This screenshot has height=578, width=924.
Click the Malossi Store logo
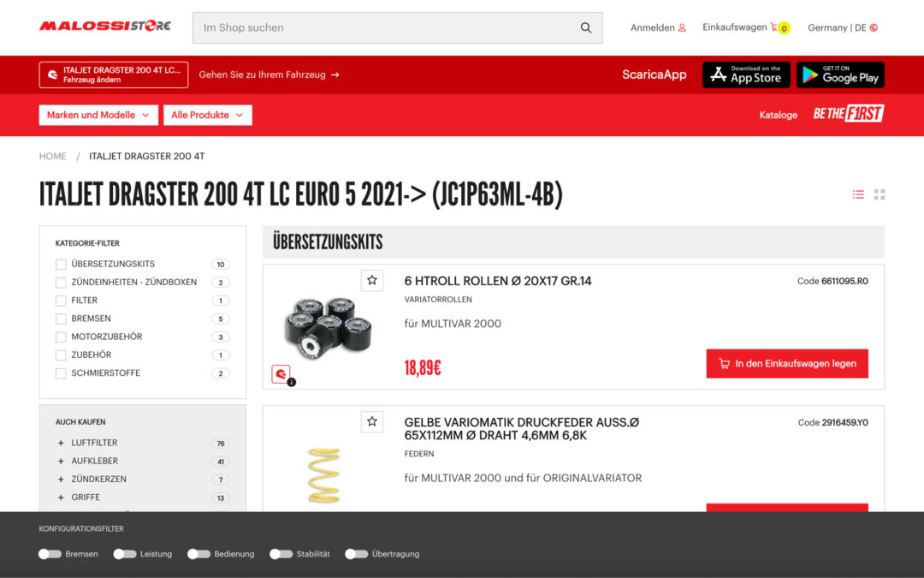tap(105, 26)
